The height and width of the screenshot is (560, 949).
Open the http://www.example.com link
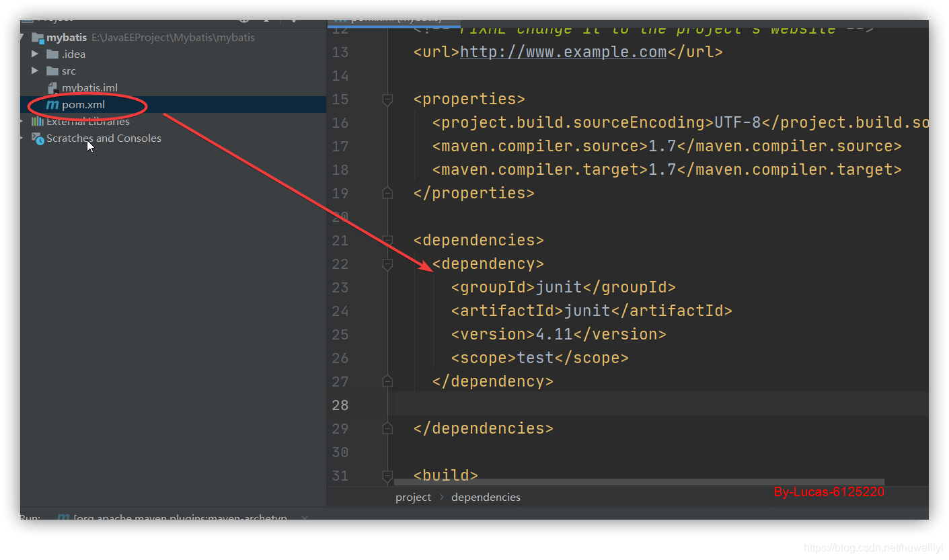(x=563, y=52)
